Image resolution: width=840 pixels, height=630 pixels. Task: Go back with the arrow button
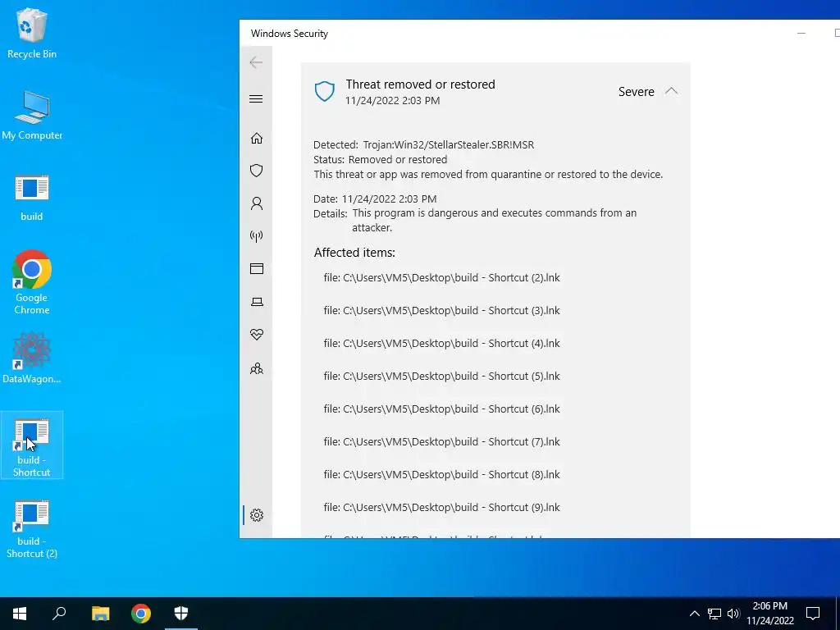click(256, 62)
